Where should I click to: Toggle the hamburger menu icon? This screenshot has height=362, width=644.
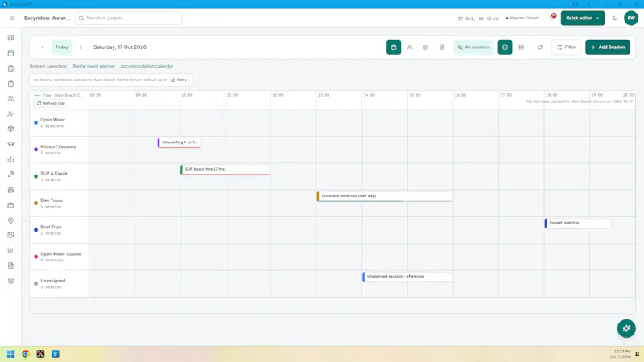click(x=13, y=18)
